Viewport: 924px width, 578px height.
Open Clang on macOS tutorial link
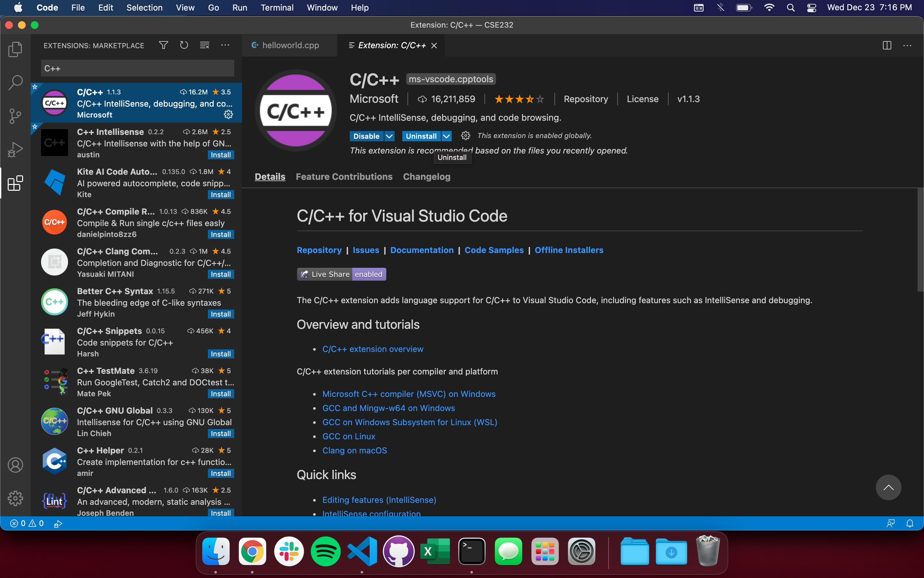coord(355,450)
